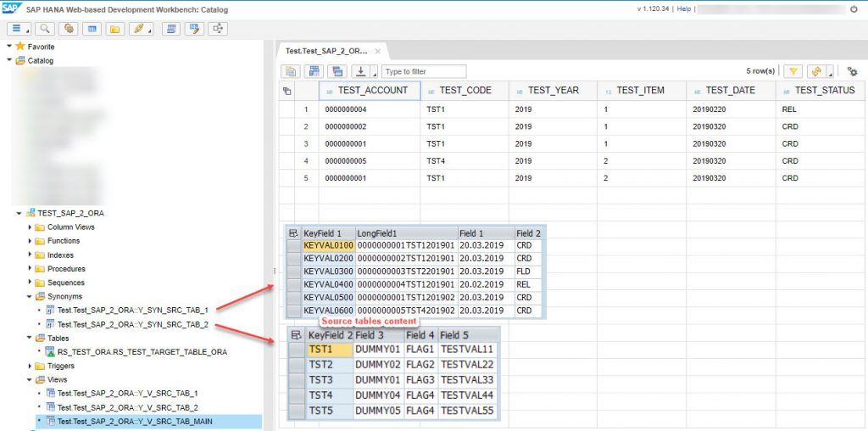Click cell 0000000005 in TEST_ACCOUNT
This screenshot has height=431, width=868.
pos(370,160)
